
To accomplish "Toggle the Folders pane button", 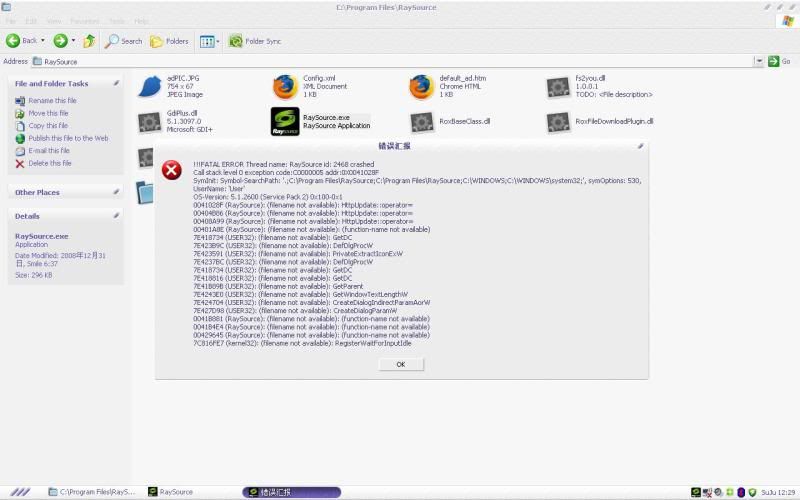I will tap(170, 41).
